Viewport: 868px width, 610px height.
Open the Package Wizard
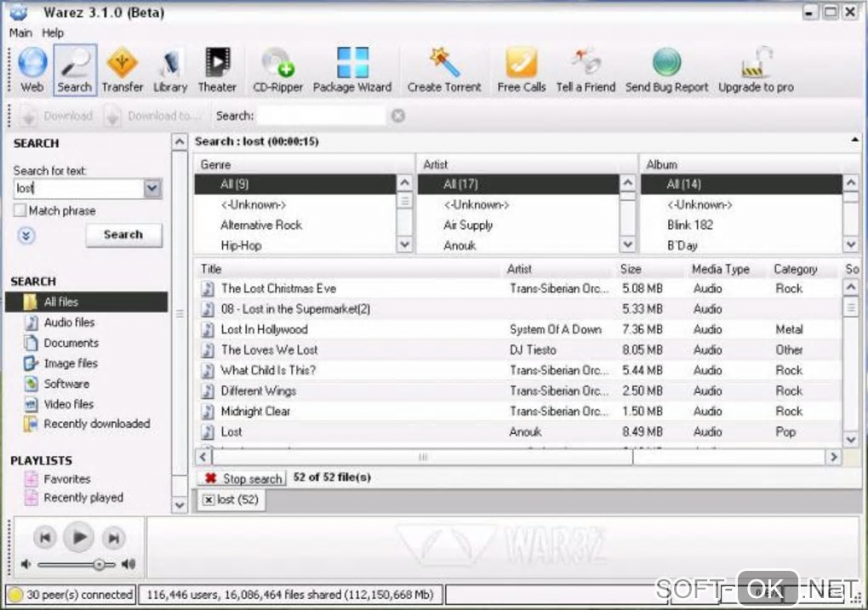(352, 70)
